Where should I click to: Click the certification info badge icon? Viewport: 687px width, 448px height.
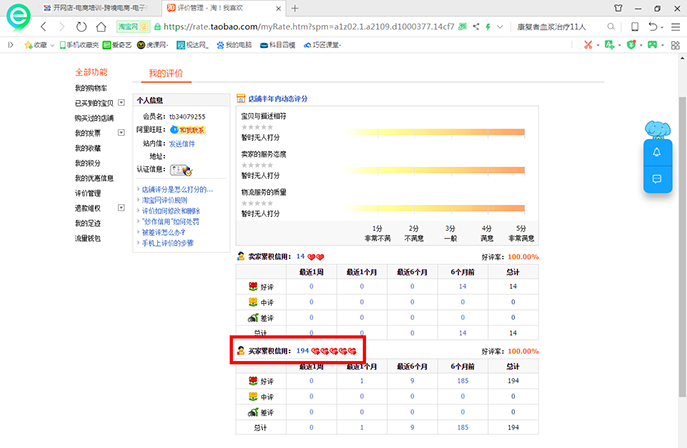coord(180,170)
